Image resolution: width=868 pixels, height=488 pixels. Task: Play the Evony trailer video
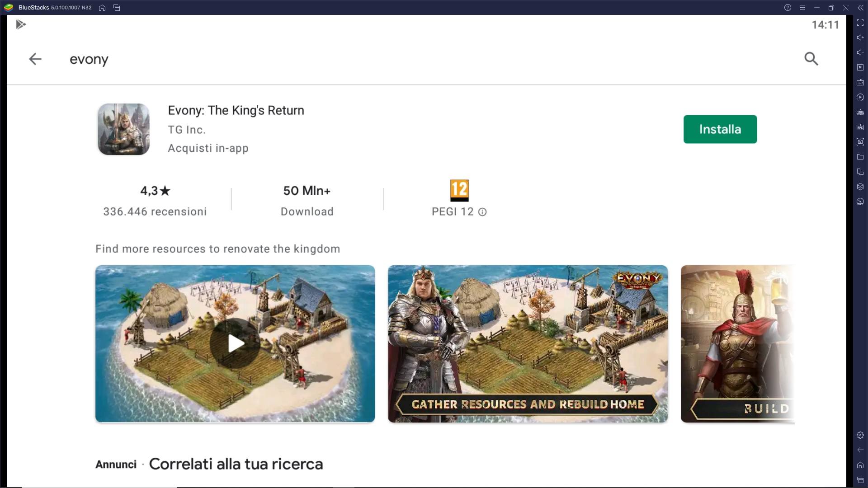[235, 343]
